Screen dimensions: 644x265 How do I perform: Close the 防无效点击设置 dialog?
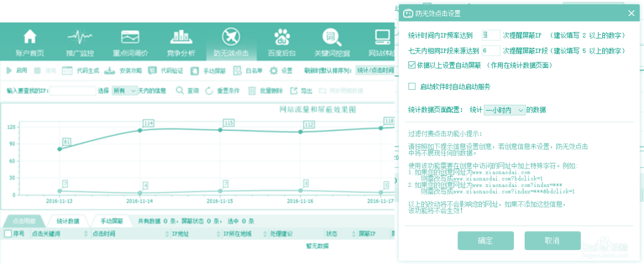(x=631, y=14)
